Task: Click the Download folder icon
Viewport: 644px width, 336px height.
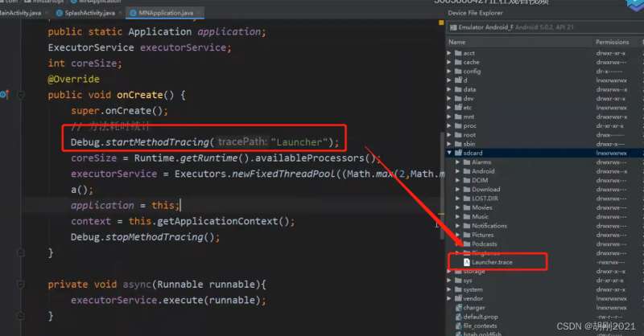Action: (466, 189)
